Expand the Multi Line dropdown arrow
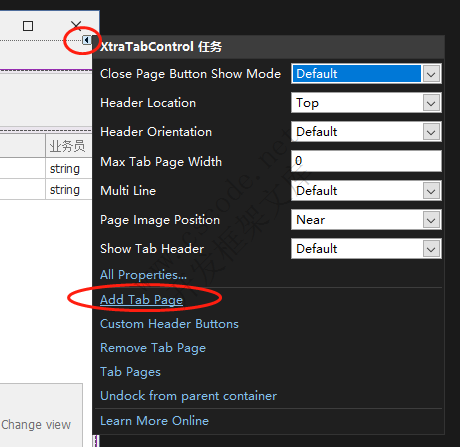Image resolution: width=460 pixels, height=447 pixels. pyautogui.click(x=431, y=191)
